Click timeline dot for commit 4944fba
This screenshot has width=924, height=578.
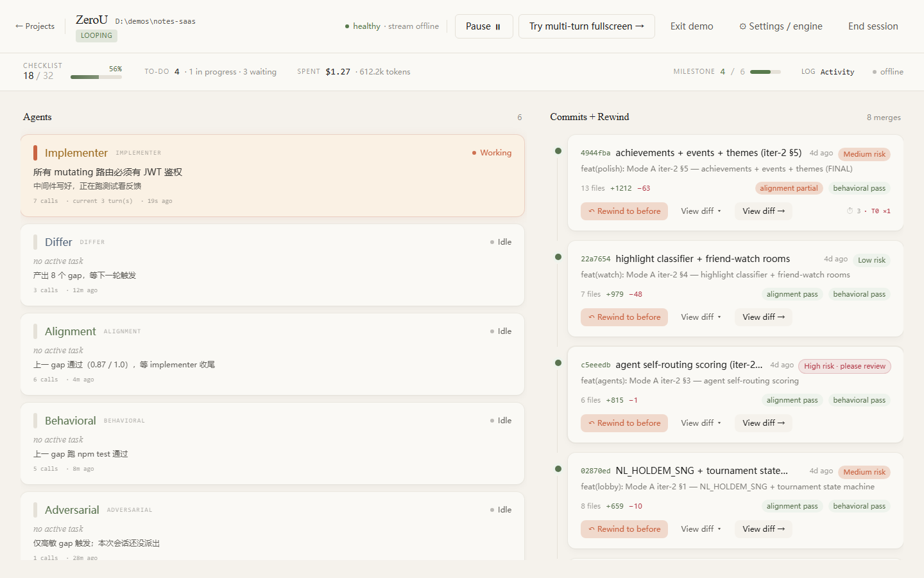point(558,151)
